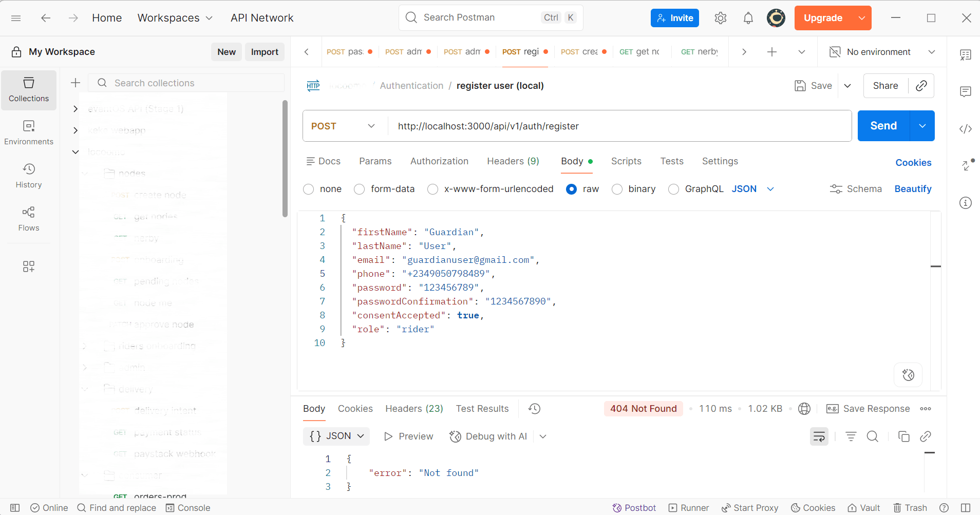Click the request URL field

point(619,126)
